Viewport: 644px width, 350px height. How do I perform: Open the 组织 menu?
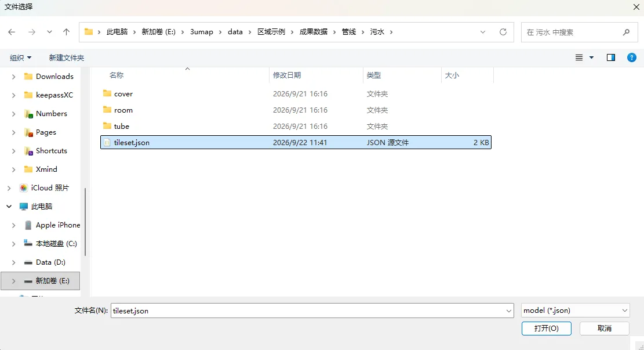pos(20,58)
